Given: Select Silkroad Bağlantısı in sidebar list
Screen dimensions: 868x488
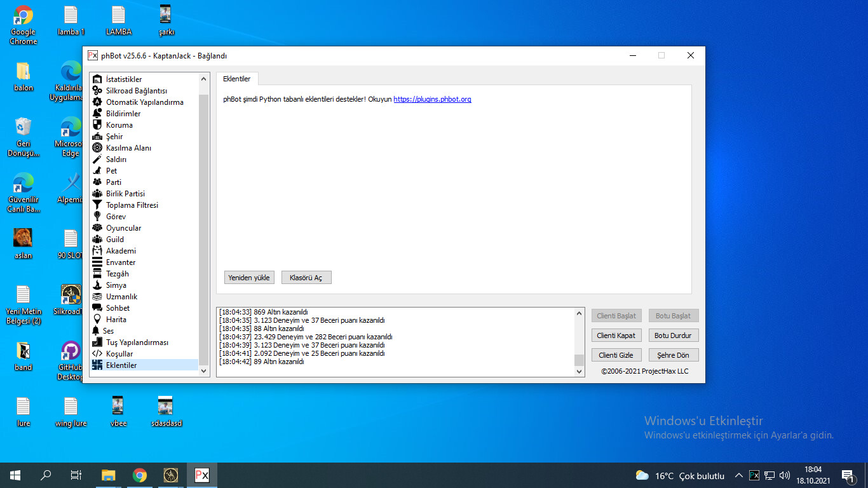Looking at the screenshot, I should 136,91.
